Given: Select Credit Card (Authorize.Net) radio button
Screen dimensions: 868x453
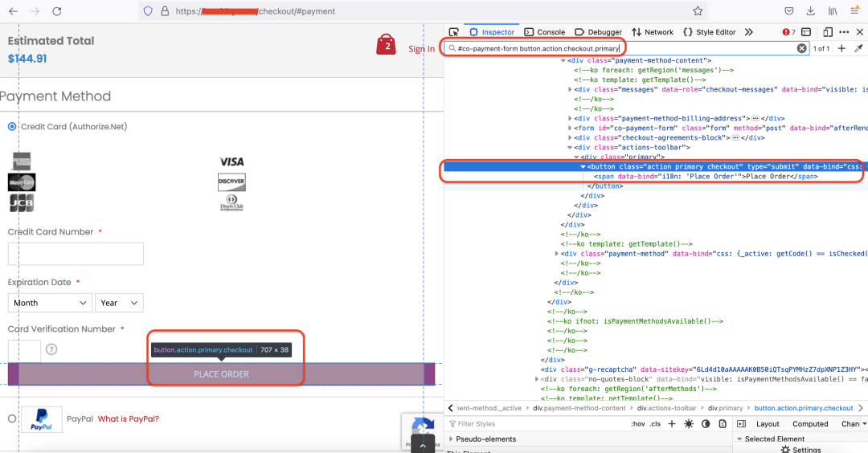Looking at the screenshot, I should coord(12,127).
